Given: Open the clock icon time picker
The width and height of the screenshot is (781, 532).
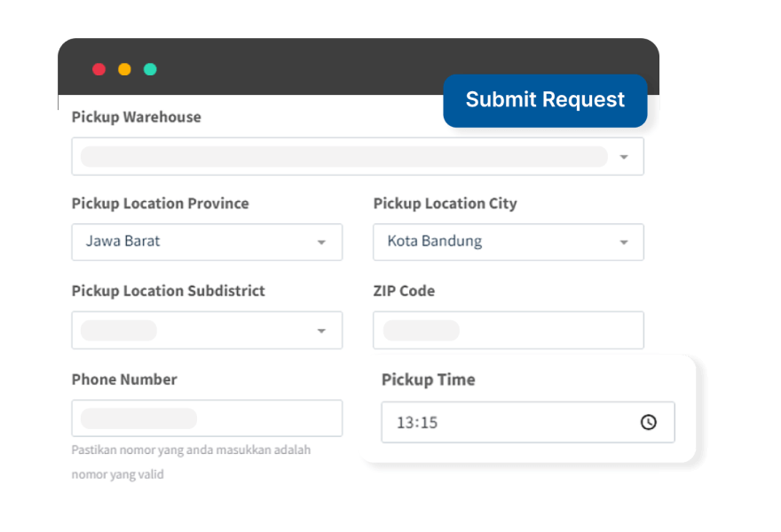Looking at the screenshot, I should (x=648, y=422).
